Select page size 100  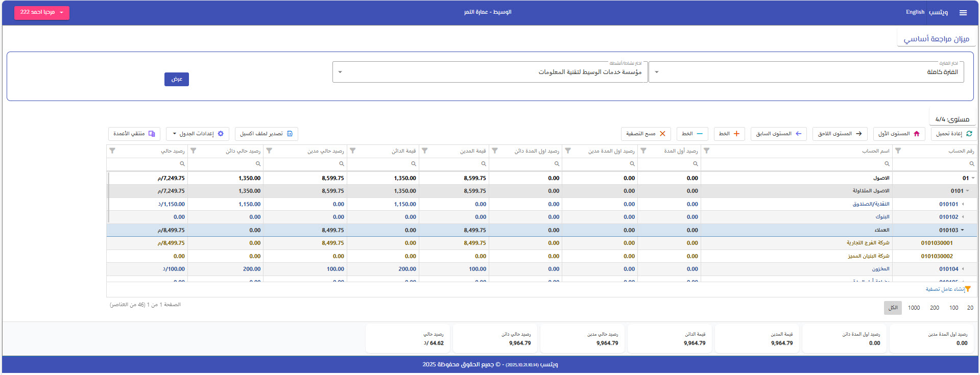(x=953, y=308)
